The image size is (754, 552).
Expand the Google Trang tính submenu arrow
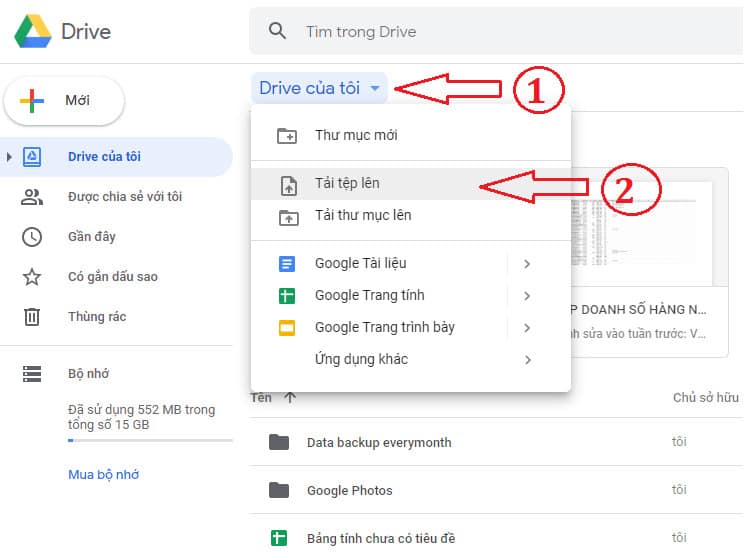tap(527, 296)
